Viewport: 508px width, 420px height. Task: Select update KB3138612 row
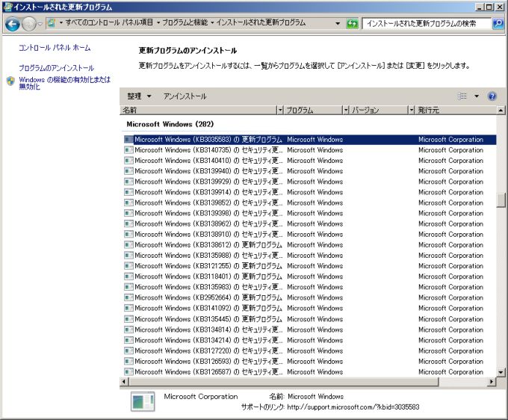click(310, 245)
